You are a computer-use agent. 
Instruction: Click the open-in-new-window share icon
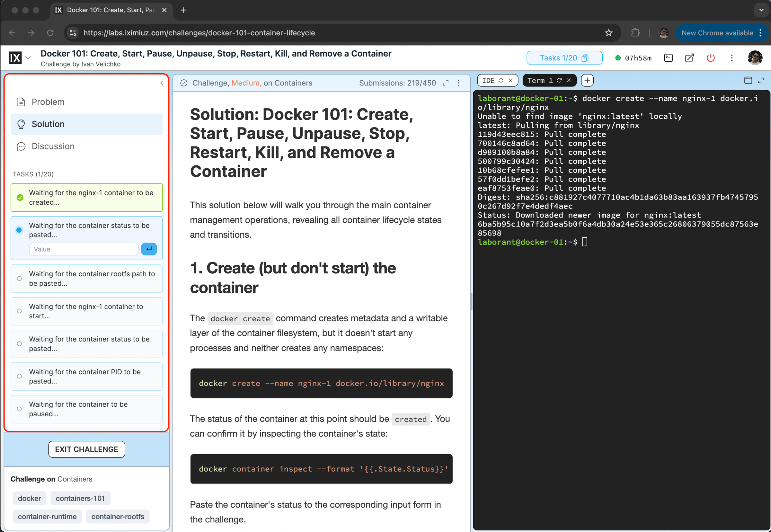click(x=689, y=58)
